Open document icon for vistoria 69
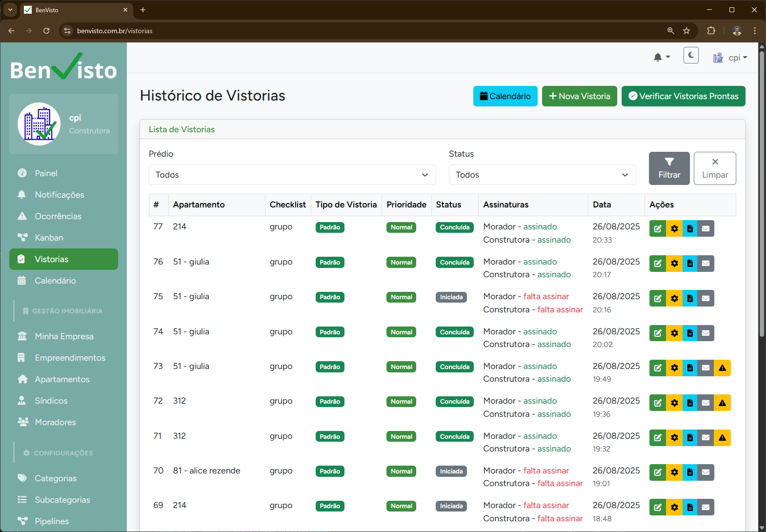Image resolution: width=766 pixels, height=532 pixels. pyautogui.click(x=690, y=507)
